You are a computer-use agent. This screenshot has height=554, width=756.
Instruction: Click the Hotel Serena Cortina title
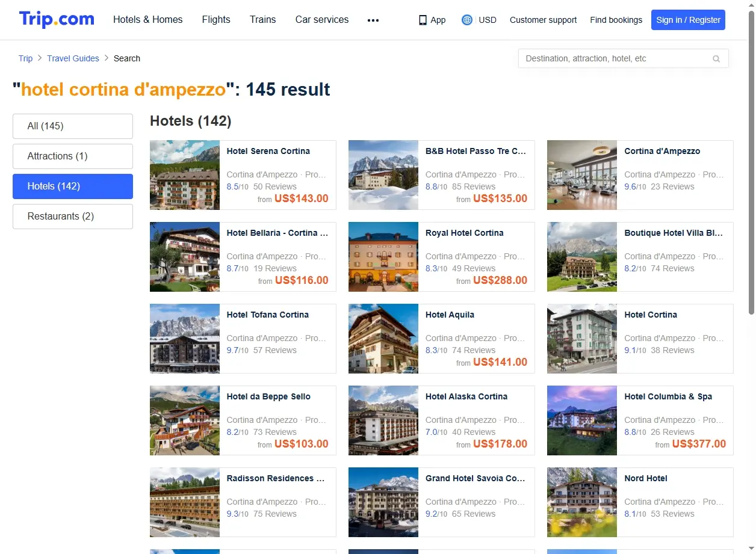pyautogui.click(x=268, y=151)
